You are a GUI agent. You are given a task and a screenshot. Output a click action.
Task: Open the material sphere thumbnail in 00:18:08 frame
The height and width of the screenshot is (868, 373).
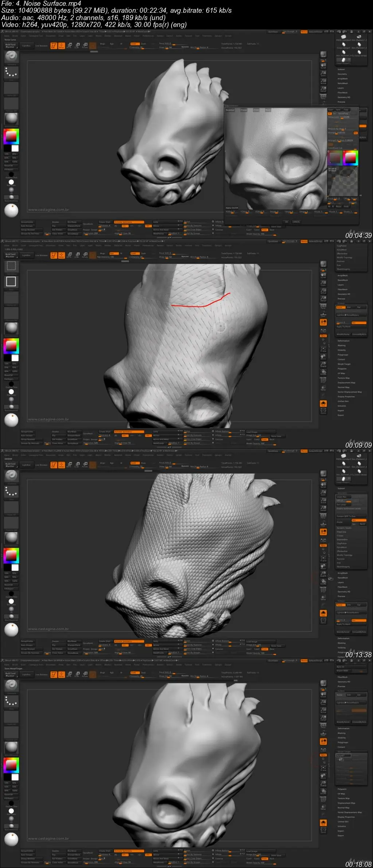click(x=11, y=747)
